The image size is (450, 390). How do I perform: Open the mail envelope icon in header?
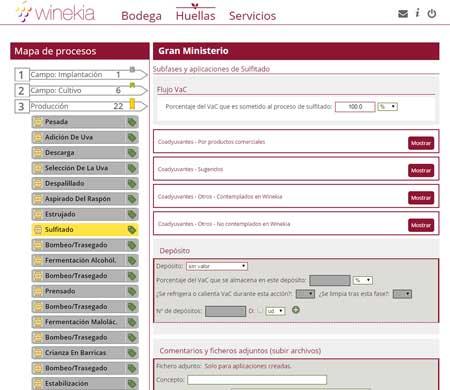(403, 14)
